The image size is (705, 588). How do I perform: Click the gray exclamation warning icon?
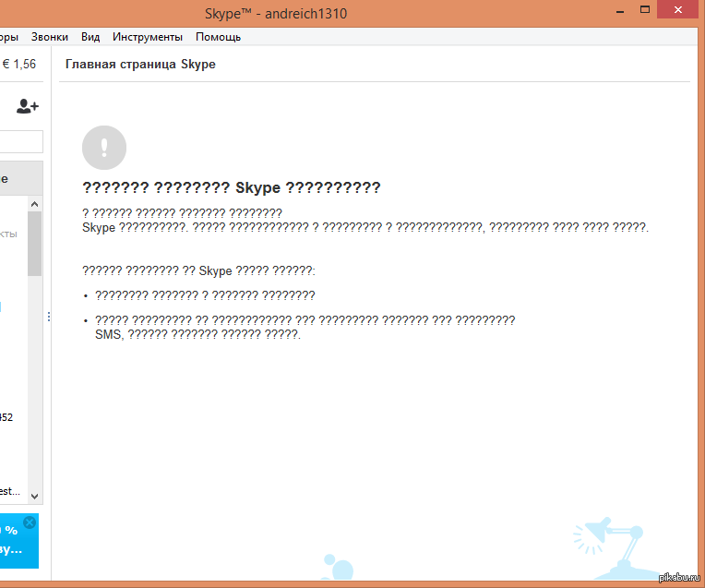104,147
